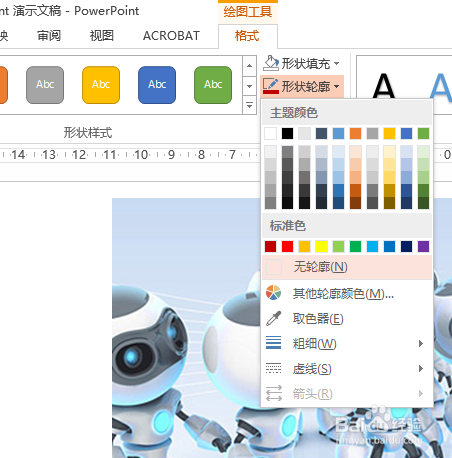
Task: Pick orange theme color swatch in top row
Action: (355, 134)
